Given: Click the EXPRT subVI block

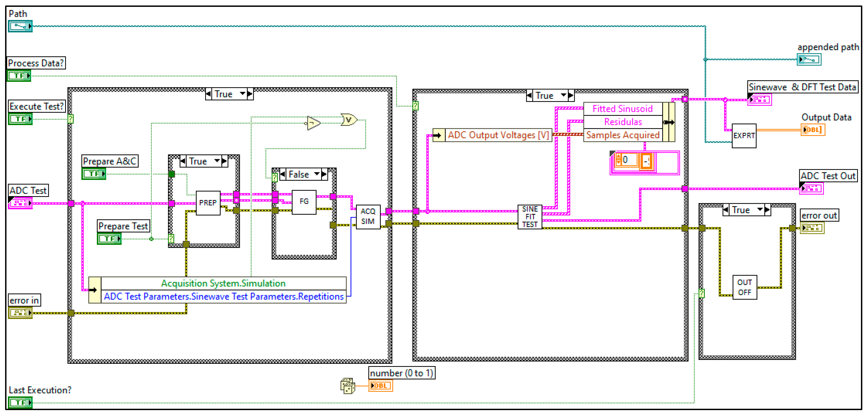Looking at the screenshot, I should 744,136.
